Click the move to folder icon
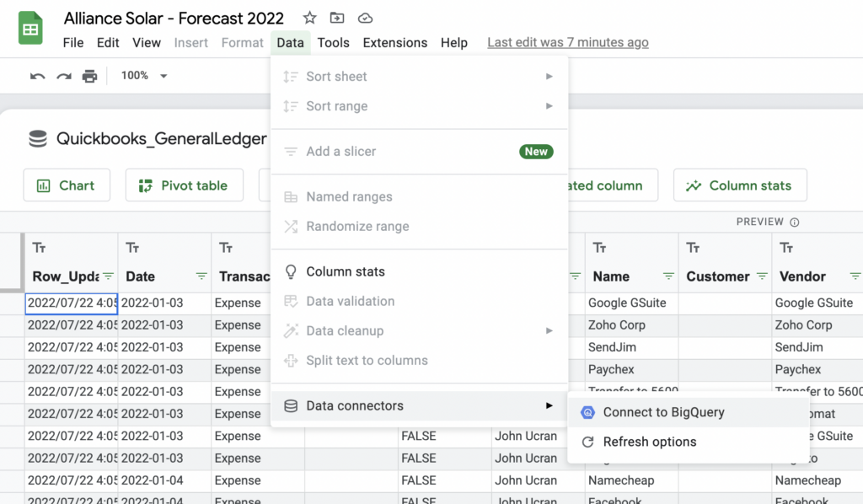 (x=337, y=19)
